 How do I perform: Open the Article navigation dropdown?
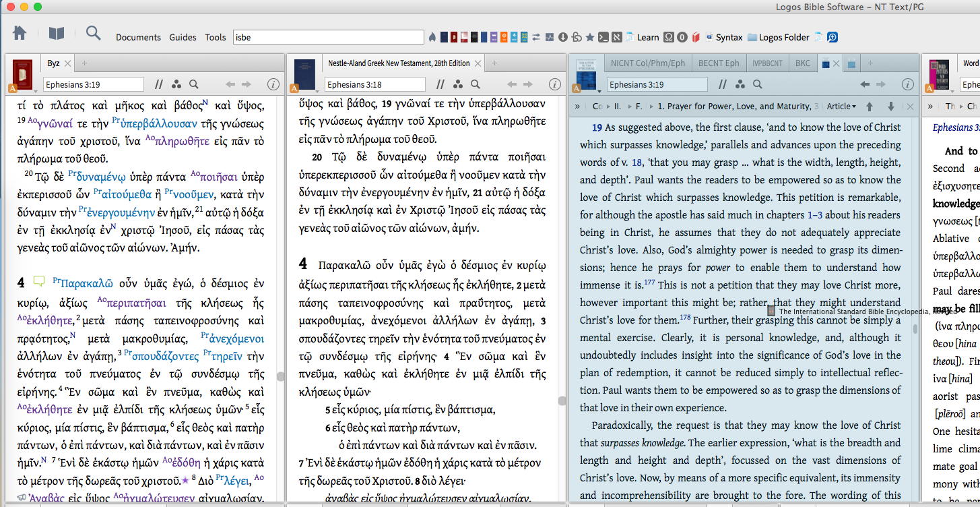click(x=841, y=107)
